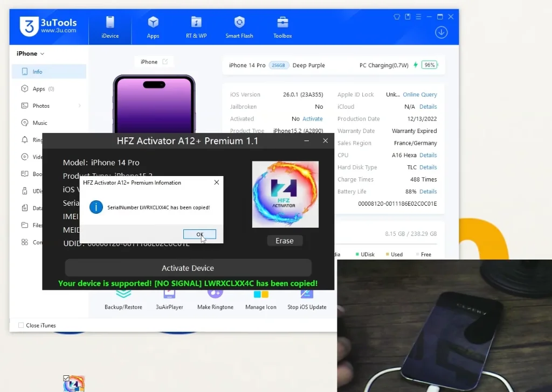The image size is (552, 392).
Task: Minimize the HFZ Activator window
Action: tap(307, 141)
